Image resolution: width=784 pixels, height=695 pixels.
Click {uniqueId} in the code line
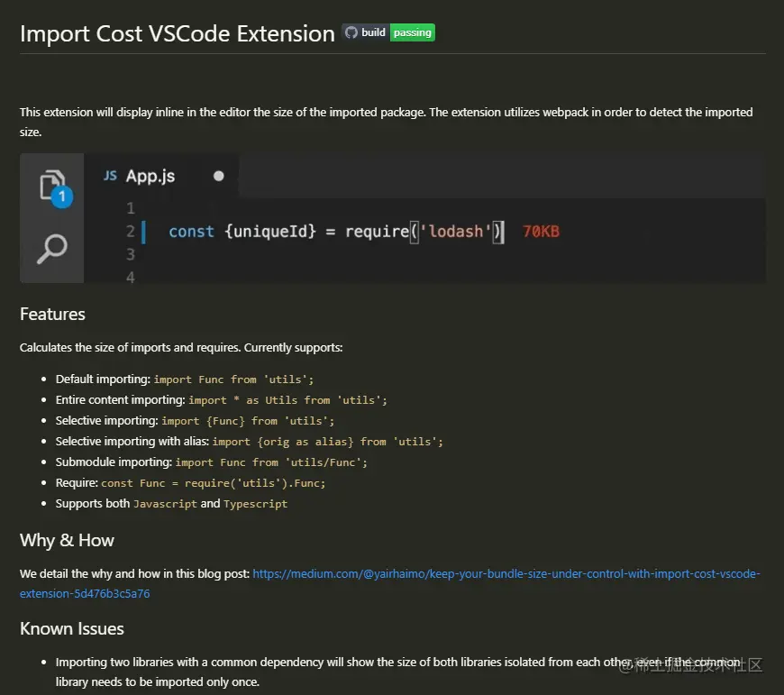270,232
